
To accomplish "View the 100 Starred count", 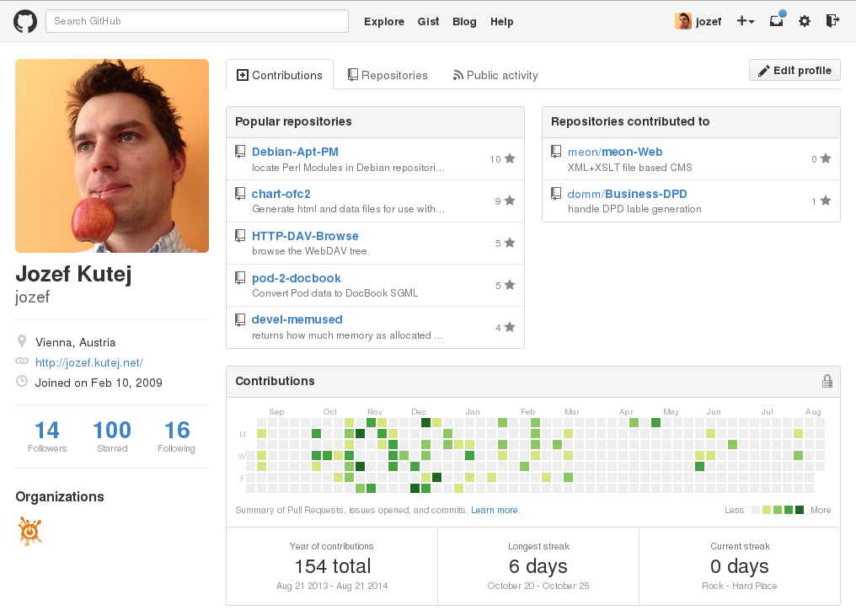I will coord(112,437).
